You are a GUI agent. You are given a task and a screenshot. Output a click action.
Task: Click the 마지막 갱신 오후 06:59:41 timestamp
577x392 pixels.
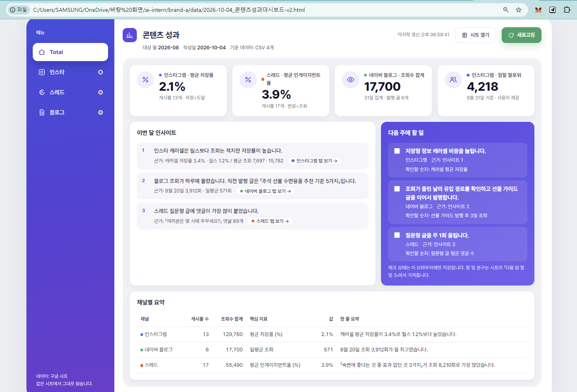tap(423, 35)
